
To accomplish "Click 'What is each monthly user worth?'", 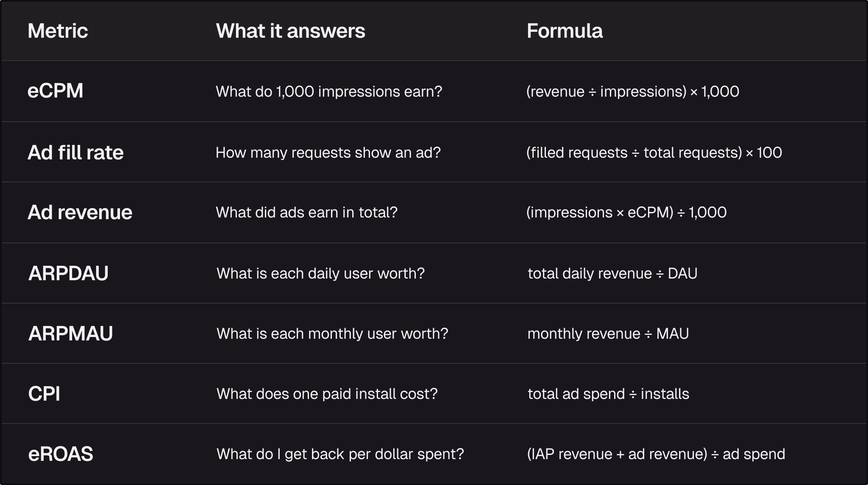I will tap(332, 334).
